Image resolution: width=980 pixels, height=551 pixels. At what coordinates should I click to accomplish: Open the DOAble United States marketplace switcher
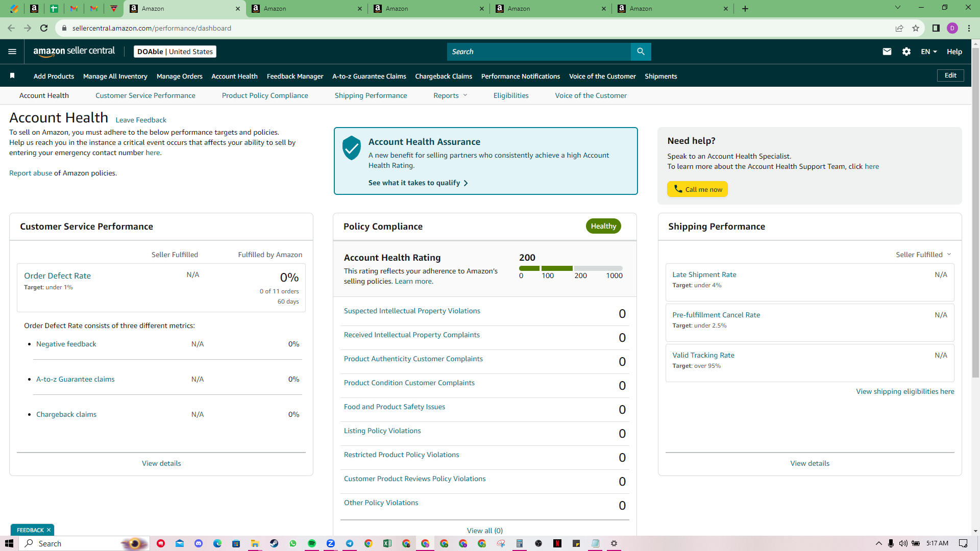click(x=175, y=52)
